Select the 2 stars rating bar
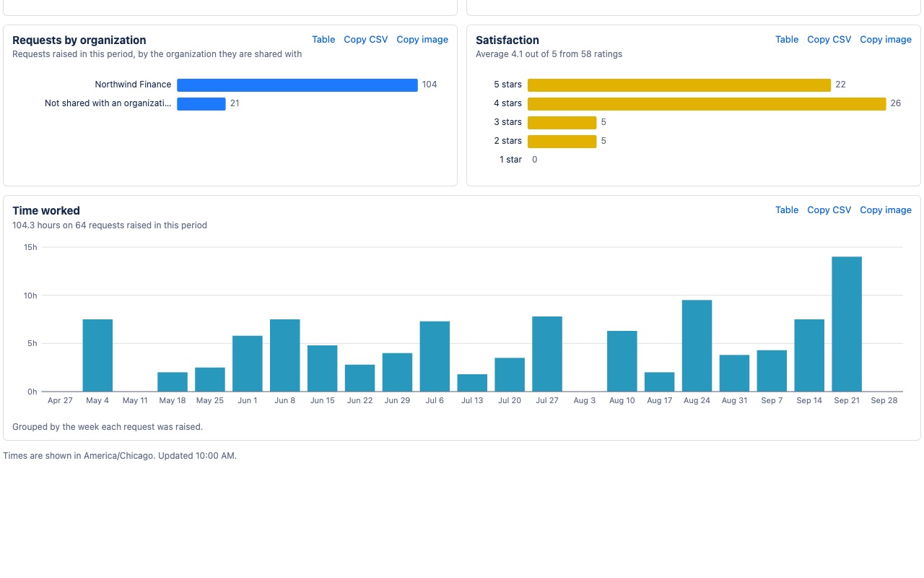Viewport: 924px width, 578px height. pyautogui.click(x=562, y=142)
